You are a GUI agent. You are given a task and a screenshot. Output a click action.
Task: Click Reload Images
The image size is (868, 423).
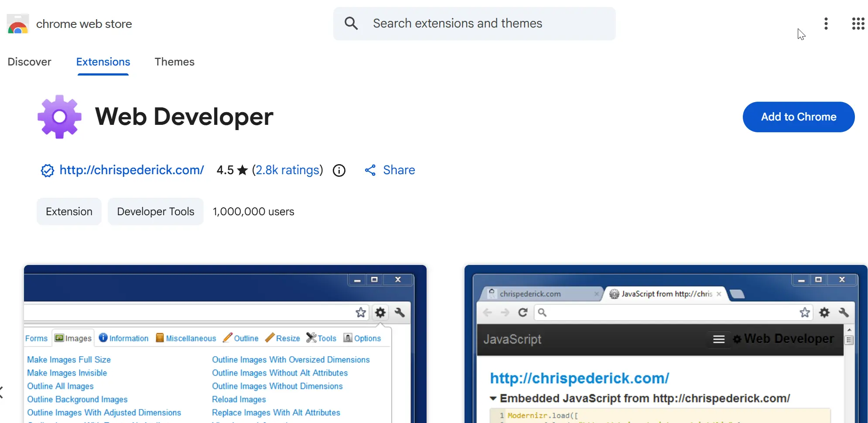pos(239,399)
